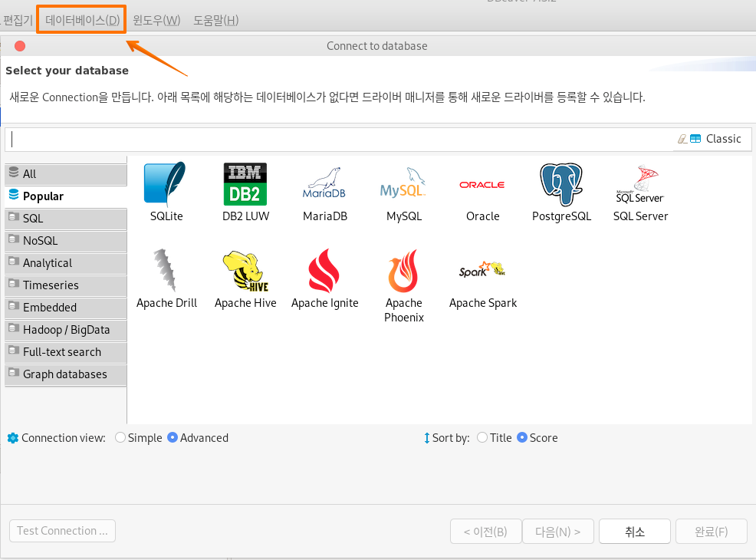This screenshot has width=756, height=560.
Task: Sort databases by Score
Action: [x=537, y=438]
